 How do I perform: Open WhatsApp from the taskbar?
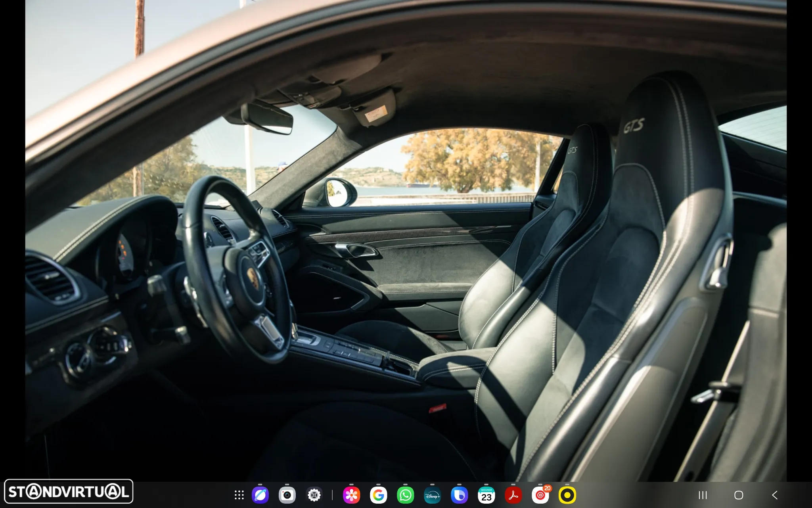click(x=405, y=495)
